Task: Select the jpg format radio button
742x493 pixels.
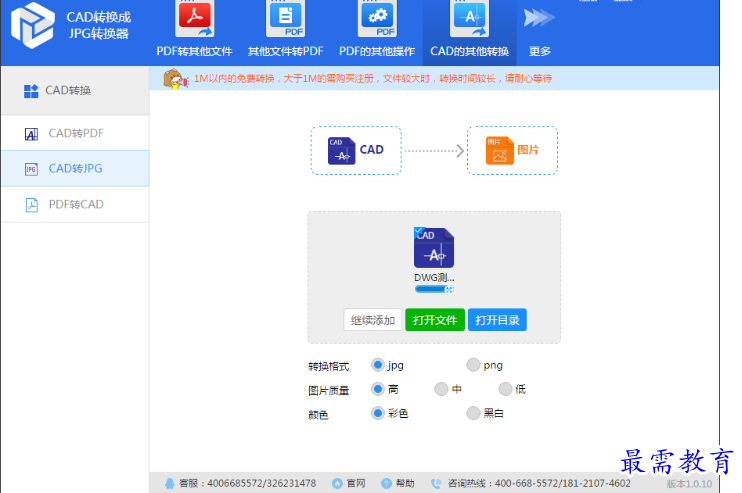Action: (378, 365)
